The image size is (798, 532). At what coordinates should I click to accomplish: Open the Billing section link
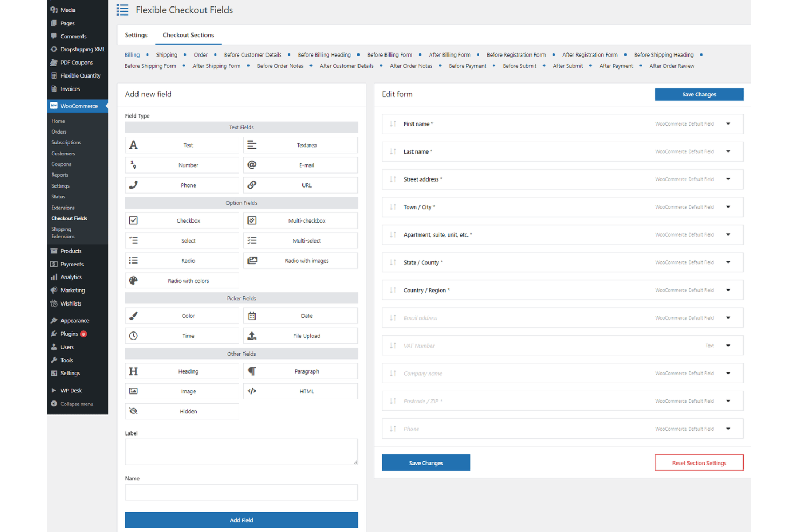[x=132, y=55]
